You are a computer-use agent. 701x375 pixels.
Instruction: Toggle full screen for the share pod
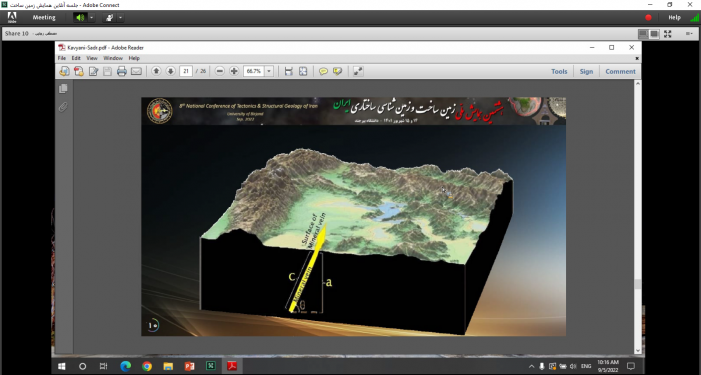point(667,34)
